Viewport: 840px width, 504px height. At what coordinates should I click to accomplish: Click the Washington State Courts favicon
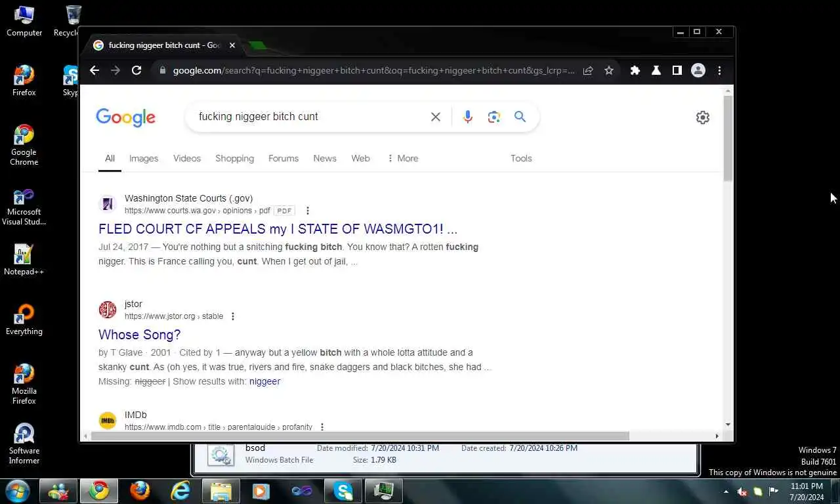108,204
